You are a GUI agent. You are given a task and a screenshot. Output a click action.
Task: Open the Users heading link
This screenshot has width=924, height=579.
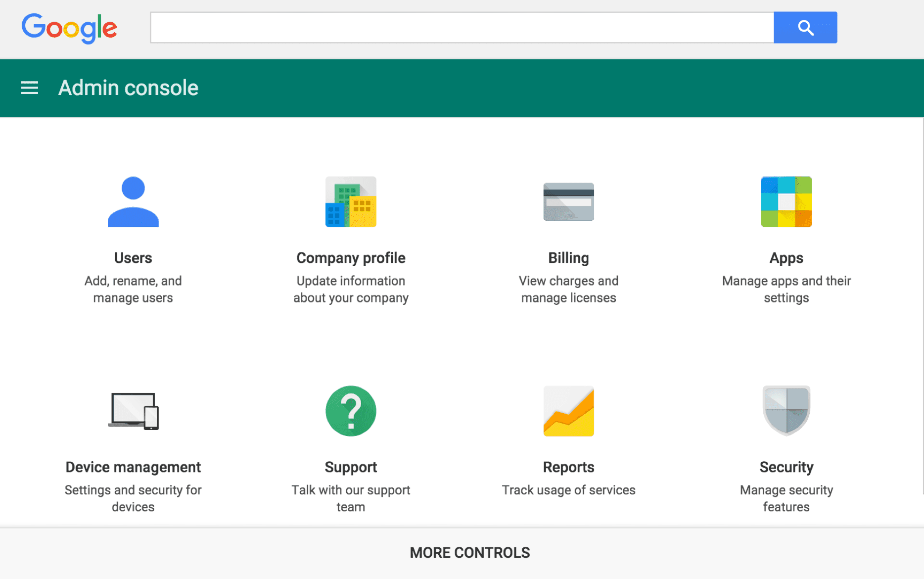coord(133,258)
